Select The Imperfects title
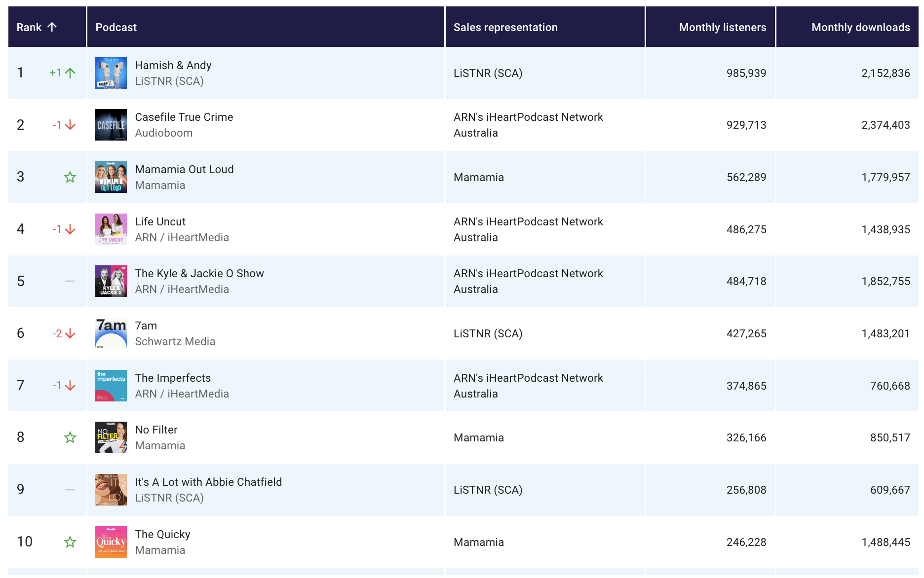 (x=173, y=378)
